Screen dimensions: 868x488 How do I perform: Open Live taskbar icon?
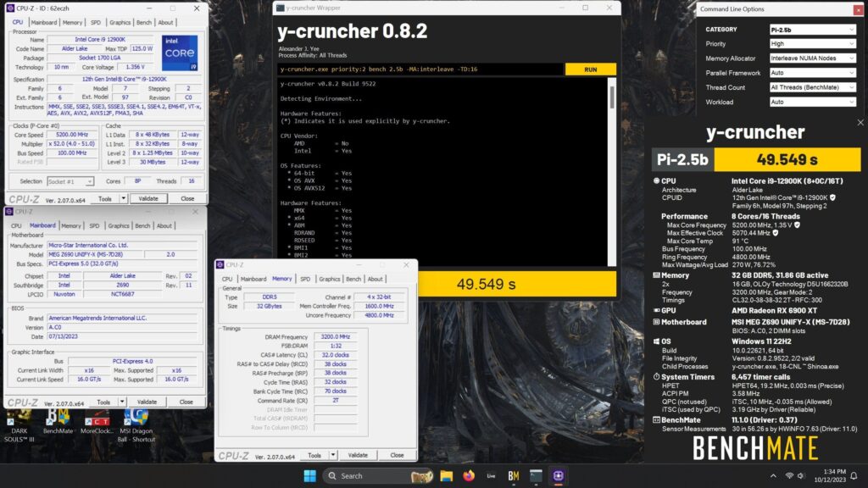coord(491,476)
